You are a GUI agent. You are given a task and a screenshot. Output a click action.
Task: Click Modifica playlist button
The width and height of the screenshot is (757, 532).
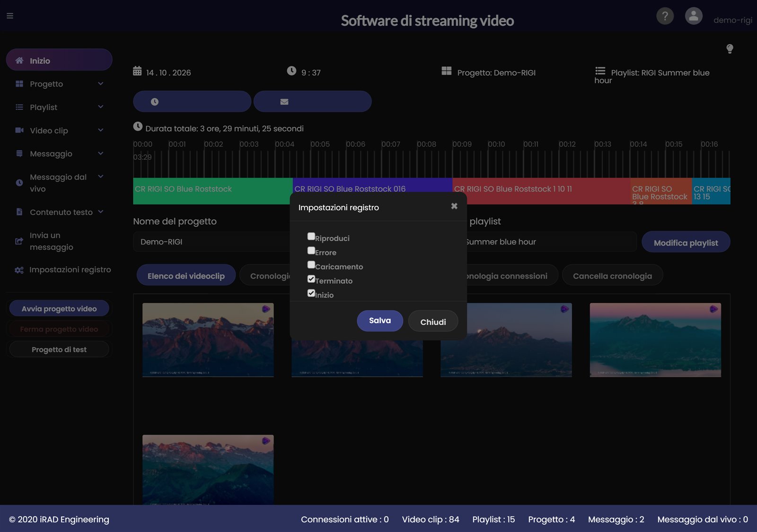686,242
